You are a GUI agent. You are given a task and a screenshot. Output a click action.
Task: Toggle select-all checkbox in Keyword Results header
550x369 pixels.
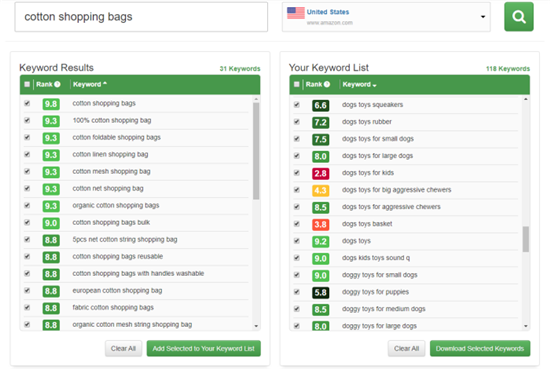[x=27, y=84]
